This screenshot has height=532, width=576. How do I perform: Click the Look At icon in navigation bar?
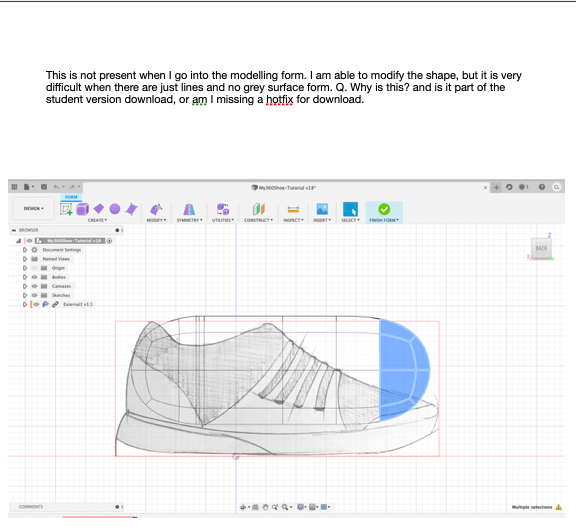[256, 507]
